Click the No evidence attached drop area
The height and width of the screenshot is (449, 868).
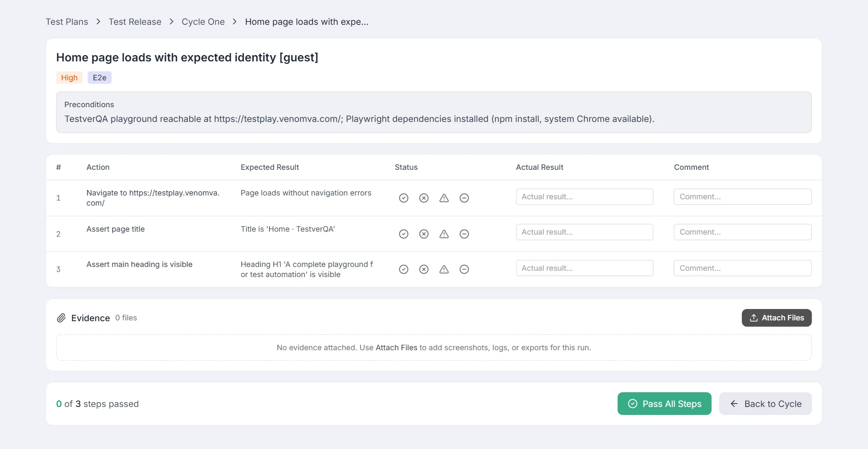[434, 348]
